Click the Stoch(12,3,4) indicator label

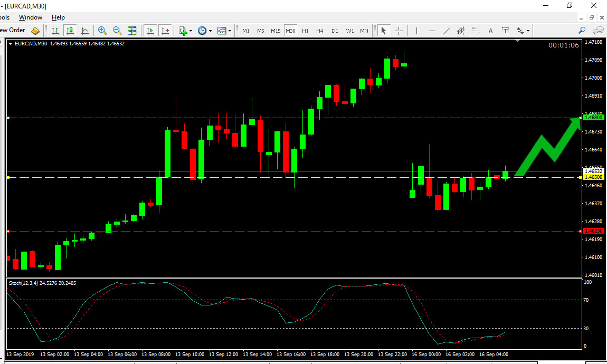click(x=42, y=283)
